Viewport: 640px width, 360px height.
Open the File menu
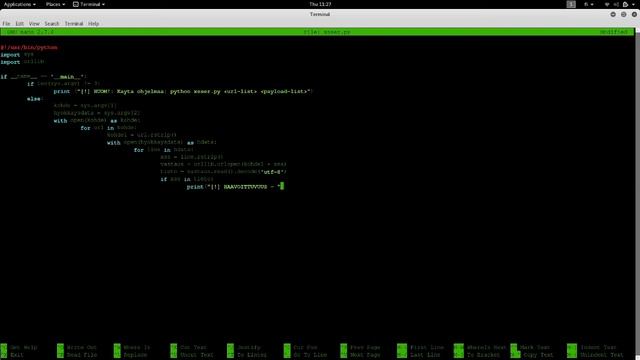pos(6,24)
